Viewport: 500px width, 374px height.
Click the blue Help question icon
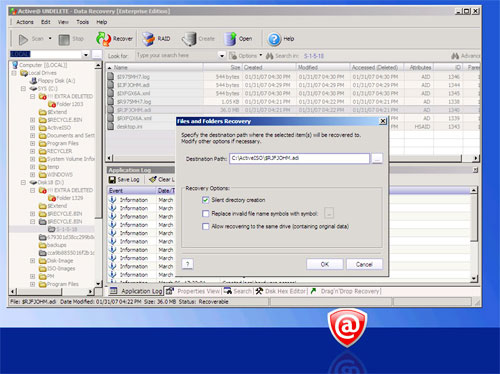(274, 39)
